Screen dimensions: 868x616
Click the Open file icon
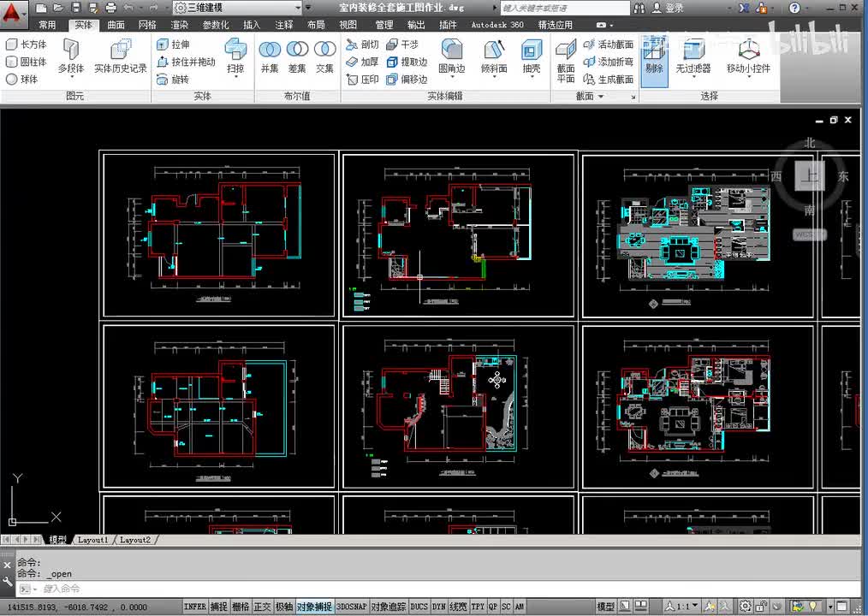pyautogui.click(x=58, y=8)
